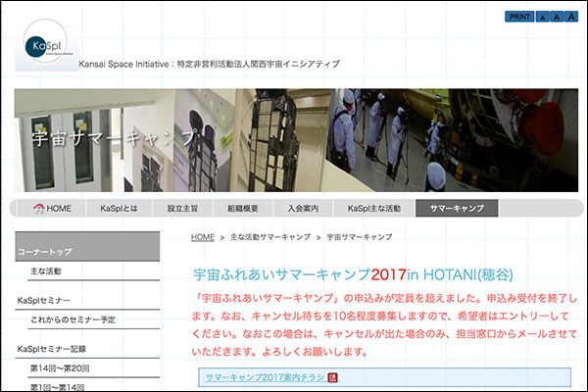
Task: Click the KaSpIセミナー記録 sidebar heading
Action: tap(52, 349)
